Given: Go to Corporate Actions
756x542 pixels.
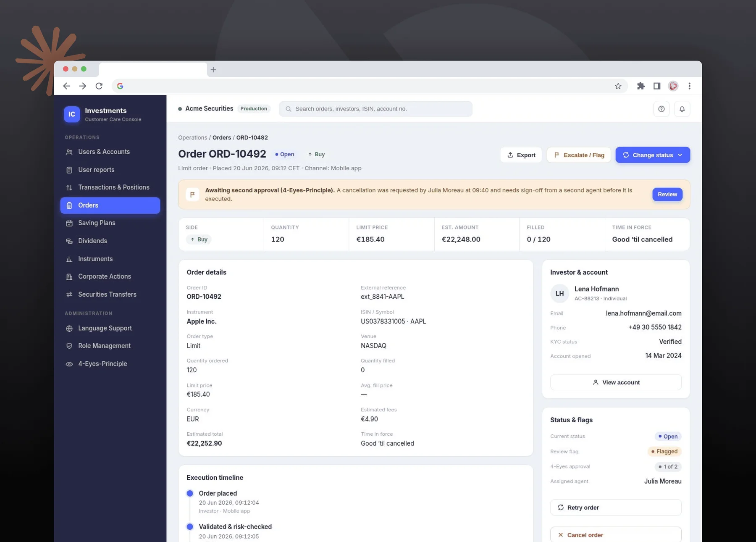Looking at the screenshot, I should (110, 276).
